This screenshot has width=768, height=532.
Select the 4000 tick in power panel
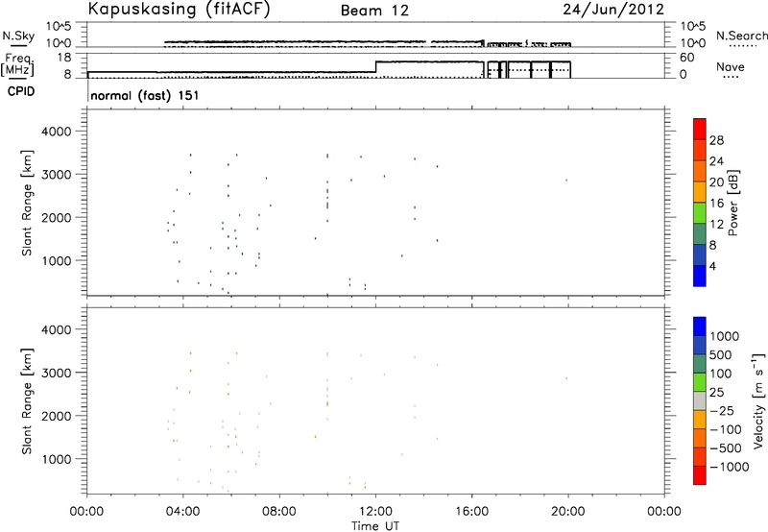(57, 132)
